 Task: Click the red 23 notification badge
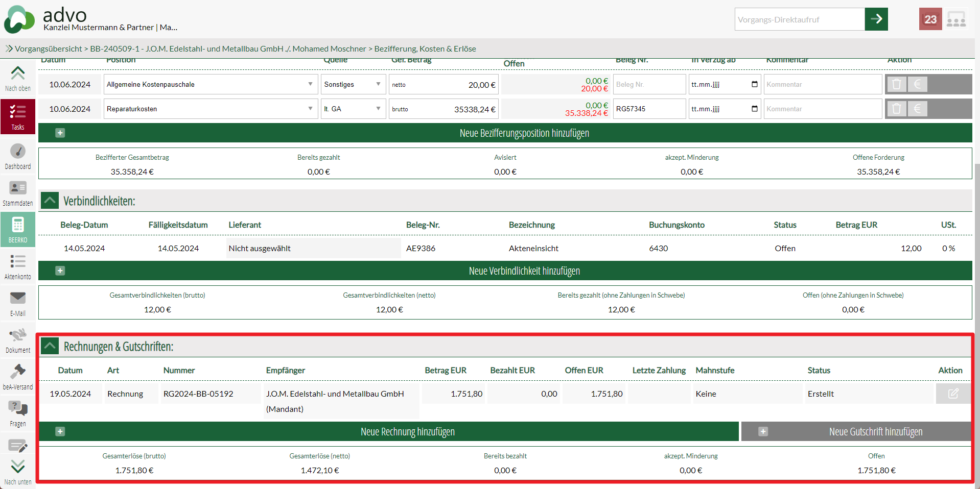pos(930,19)
